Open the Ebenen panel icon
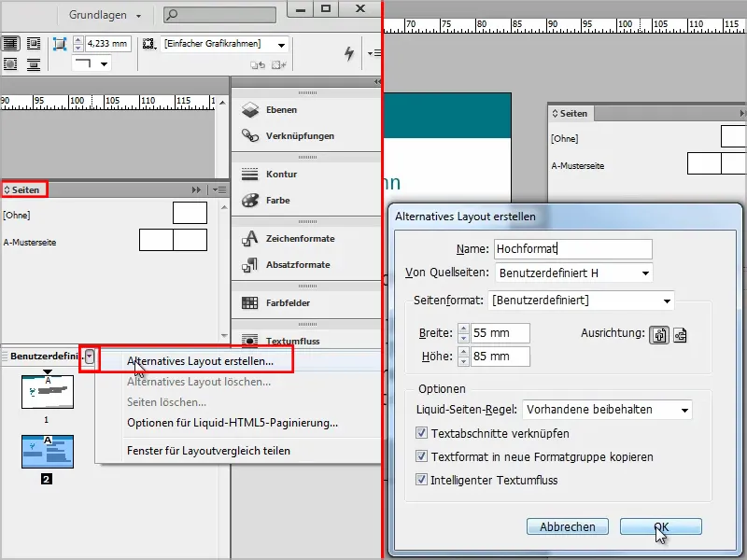The width and height of the screenshot is (747, 560). click(250, 110)
